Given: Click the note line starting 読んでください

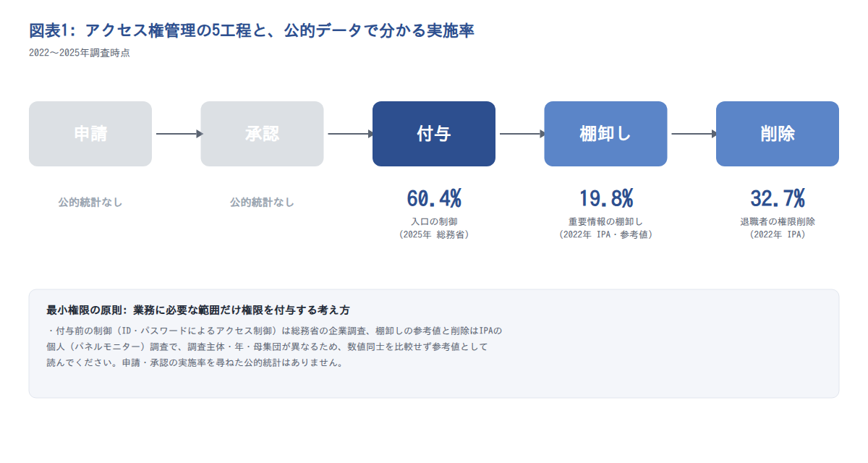Looking at the screenshot, I should (x=195, y=362).
